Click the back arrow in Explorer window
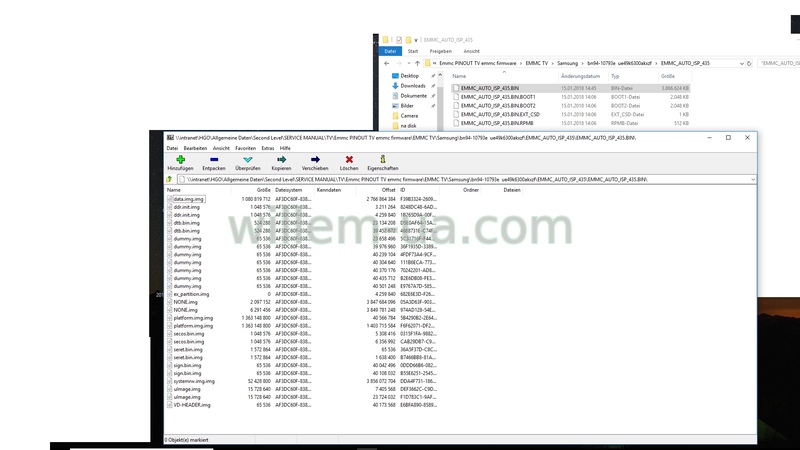Image resolution: width=800 pixels, height=450 pixels. tap(386, 63)
